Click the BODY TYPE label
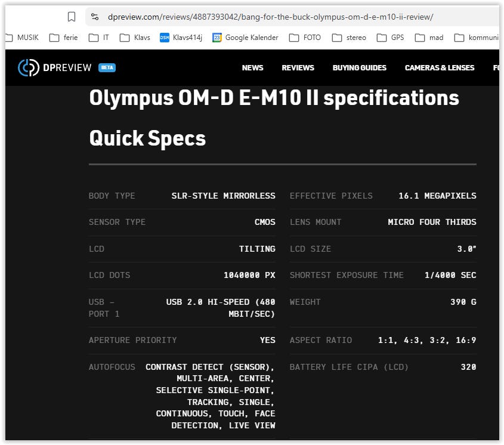Image resolution: width=504 pixels, height=445 pixels. [112, 196]
